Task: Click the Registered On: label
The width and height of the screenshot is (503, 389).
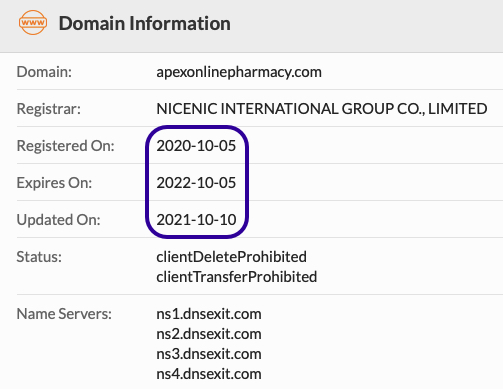Action: tap(66, 146)
